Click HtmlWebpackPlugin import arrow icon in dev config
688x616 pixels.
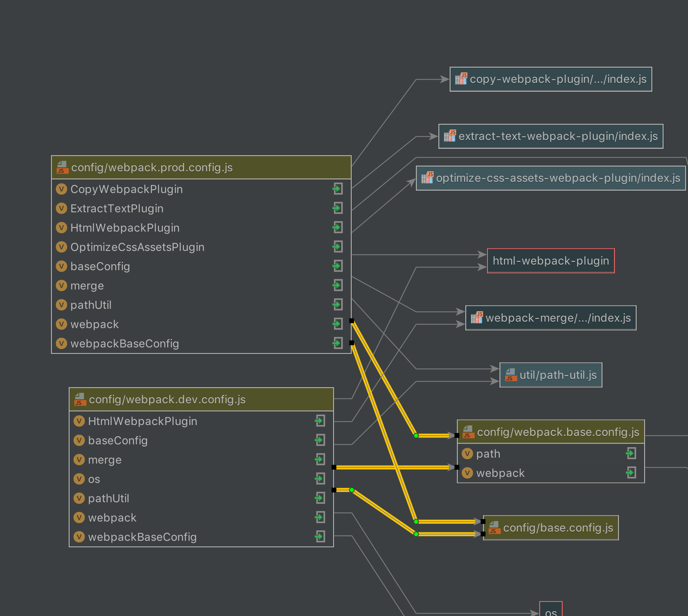point(320,421)
